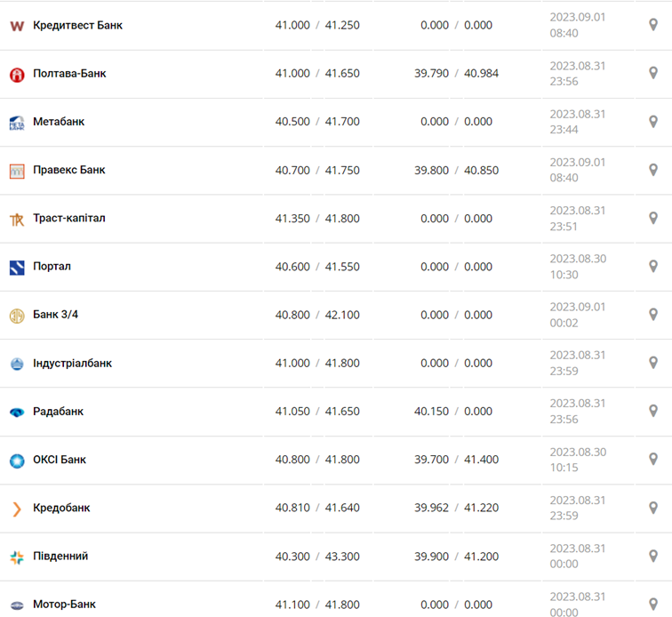672x617 pixels.
Task: Click the Південний bank logo icon
Action: pos(17,557)
